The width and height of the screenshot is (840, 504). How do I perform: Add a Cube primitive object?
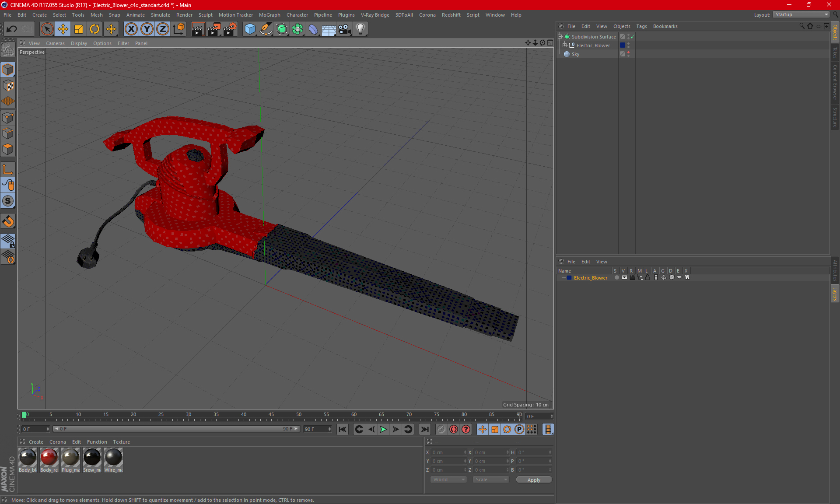pyautogui.click(x=250, y=29)
